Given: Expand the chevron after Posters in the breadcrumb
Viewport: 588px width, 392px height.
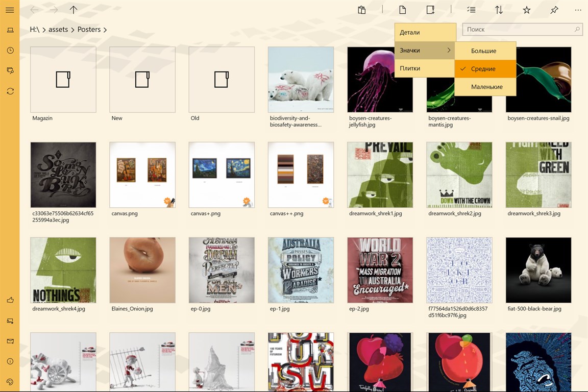Looking at the screenshot, I should click(x=105, y=30).
